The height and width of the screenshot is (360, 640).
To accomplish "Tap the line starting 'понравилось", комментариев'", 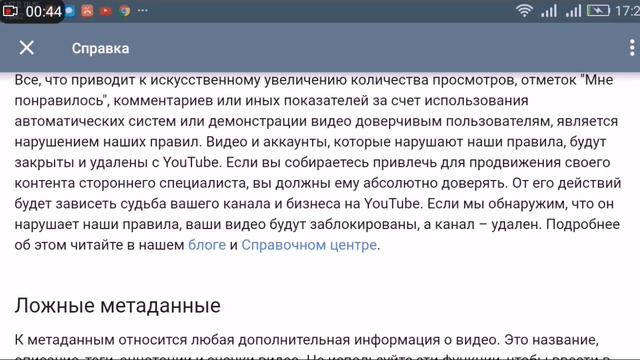I will 271,100.
